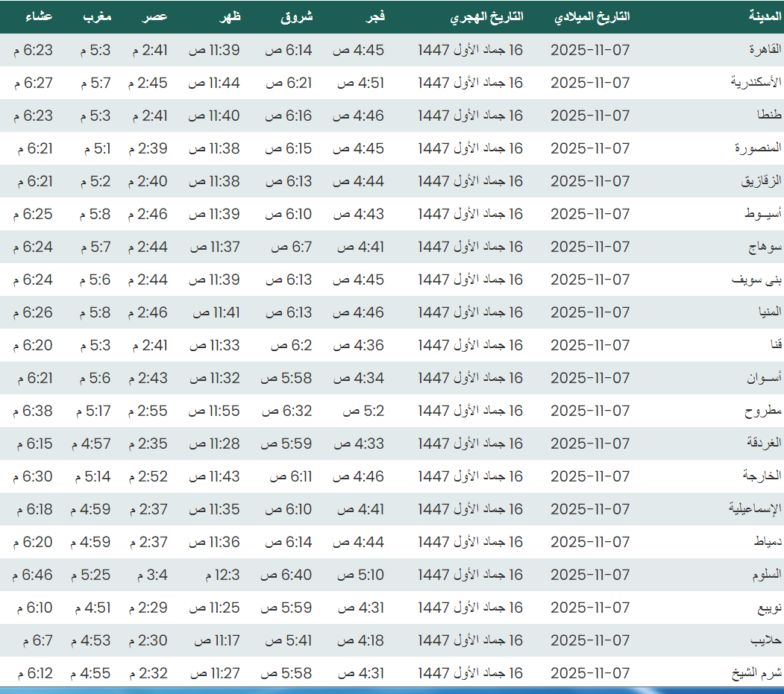Click the Hijri date in the دمياط row
The image size is (784, 694).
tap(470, 542)
